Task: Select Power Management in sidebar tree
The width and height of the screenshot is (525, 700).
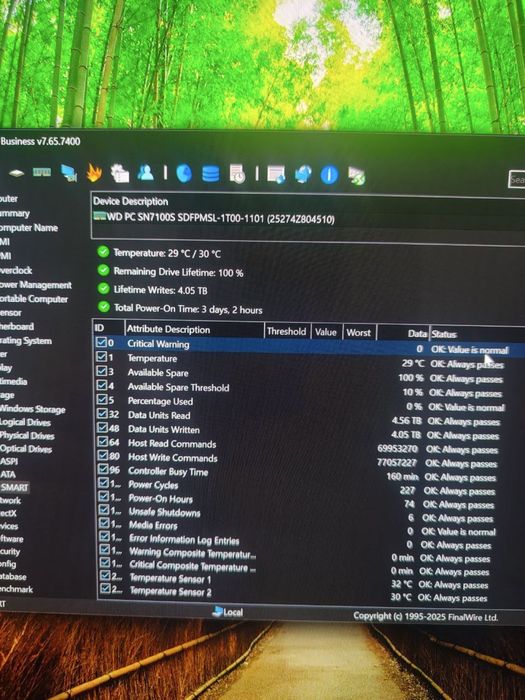Action: pyautogui.click(x=36, y=285)
